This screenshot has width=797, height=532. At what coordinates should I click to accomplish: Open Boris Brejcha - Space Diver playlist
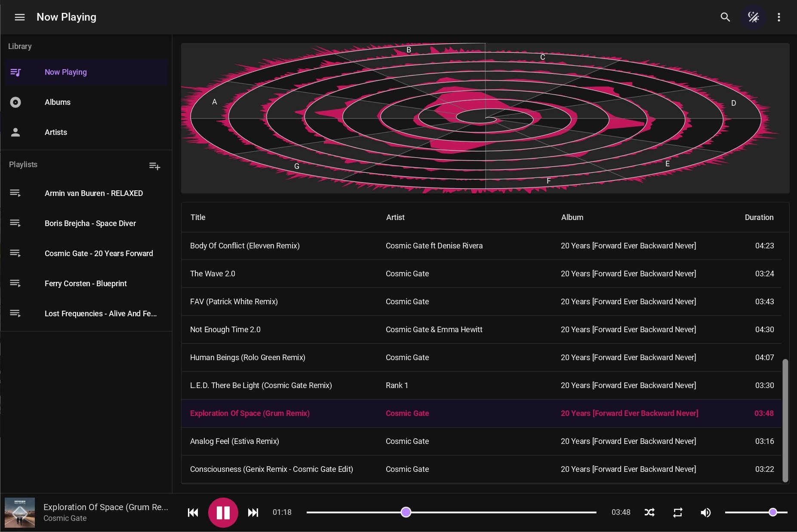(86, 223)
